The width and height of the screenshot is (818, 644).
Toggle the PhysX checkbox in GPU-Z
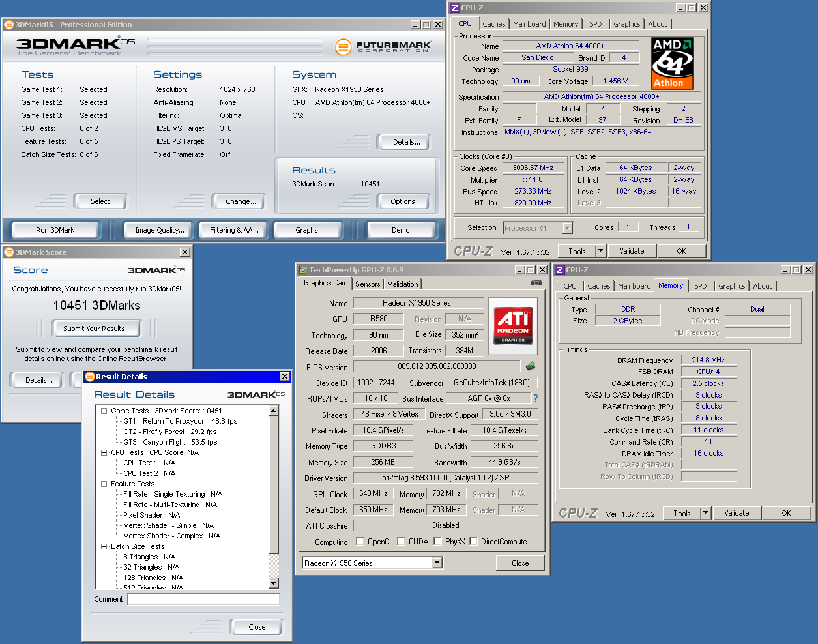coord(437,541)
